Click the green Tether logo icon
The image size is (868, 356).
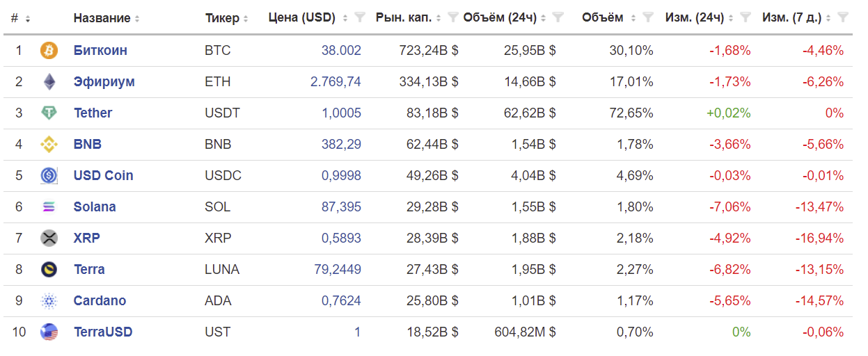(x=49, y=113)
